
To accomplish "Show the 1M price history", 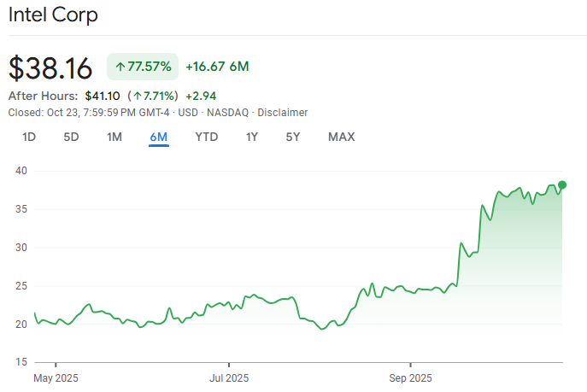I will [x=114, y=137].
